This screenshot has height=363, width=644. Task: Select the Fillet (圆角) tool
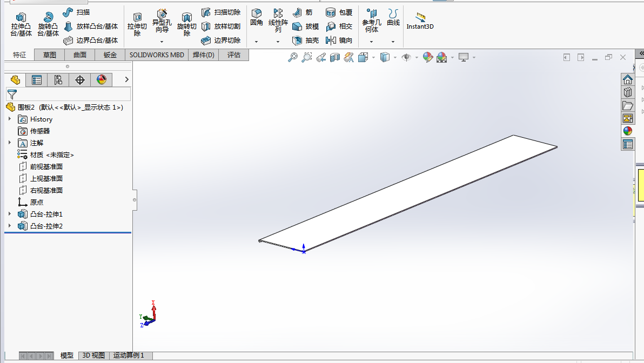[256, 18]
